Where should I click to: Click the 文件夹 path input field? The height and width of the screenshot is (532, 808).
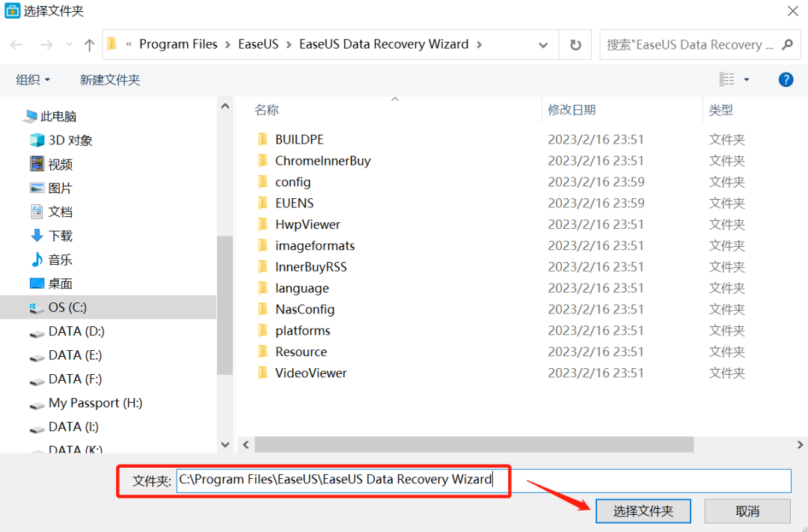click(x=483, y=480)
